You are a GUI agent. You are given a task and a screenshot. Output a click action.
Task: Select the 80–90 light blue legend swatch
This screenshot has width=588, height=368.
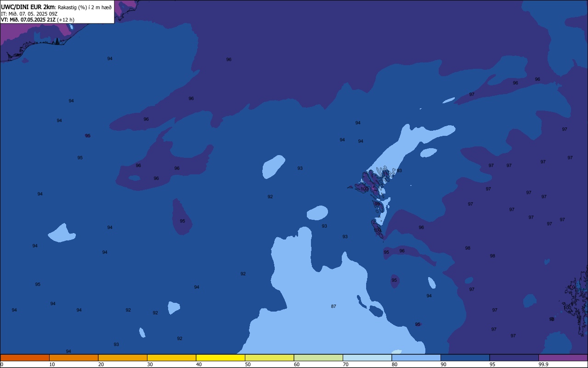(416, 357)
